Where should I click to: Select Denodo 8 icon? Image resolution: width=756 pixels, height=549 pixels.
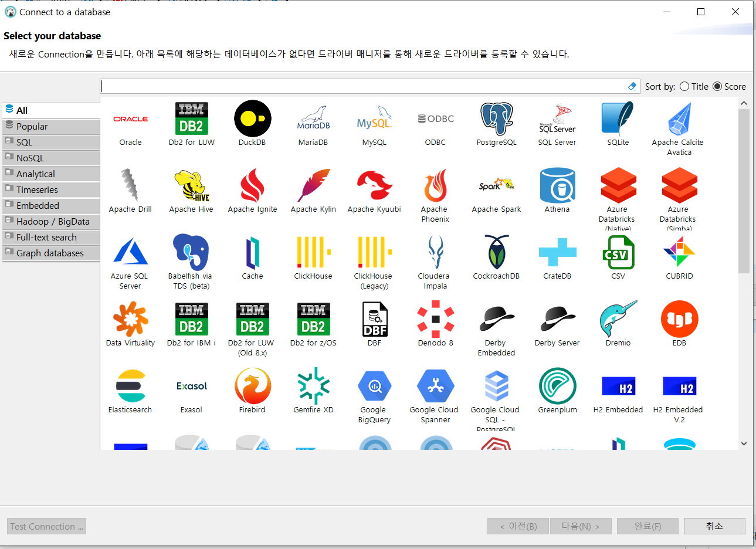coord(435,319)
